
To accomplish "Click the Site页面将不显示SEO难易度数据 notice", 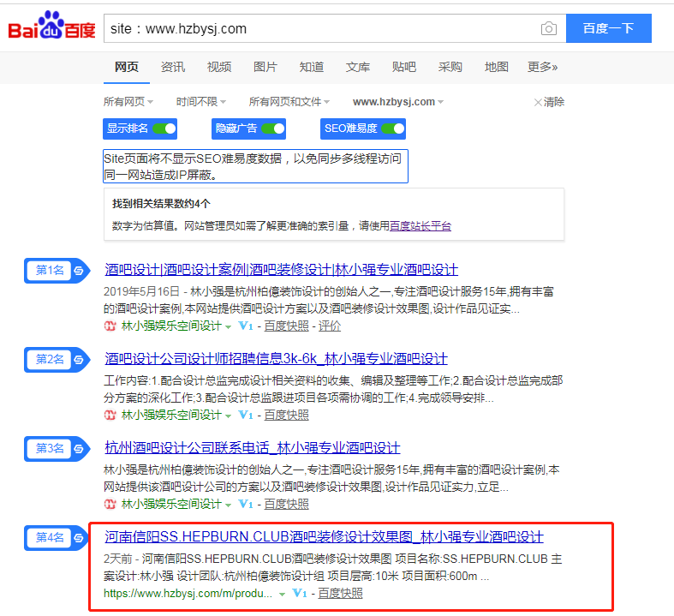I will [x=255, y=166].
